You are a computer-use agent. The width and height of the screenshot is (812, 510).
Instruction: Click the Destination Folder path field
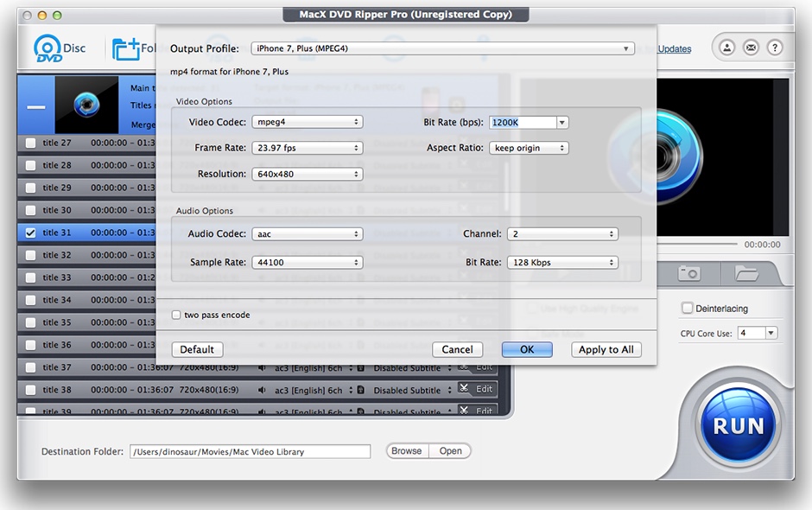point(251,451)
